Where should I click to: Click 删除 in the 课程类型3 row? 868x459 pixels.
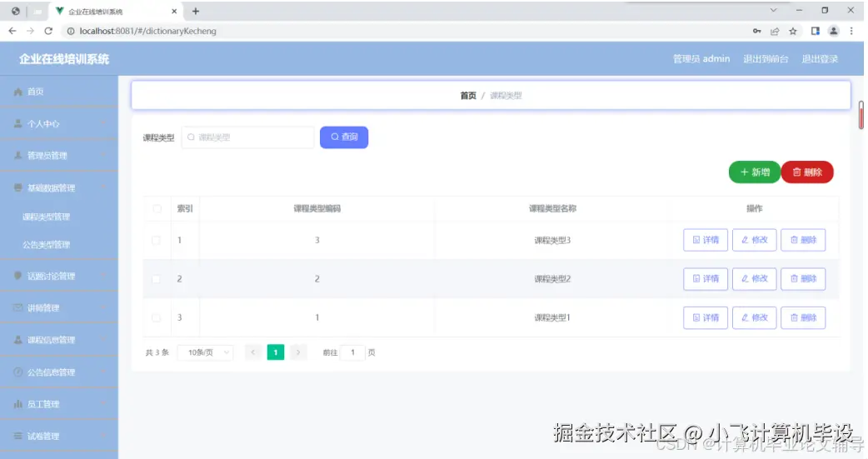803,240
